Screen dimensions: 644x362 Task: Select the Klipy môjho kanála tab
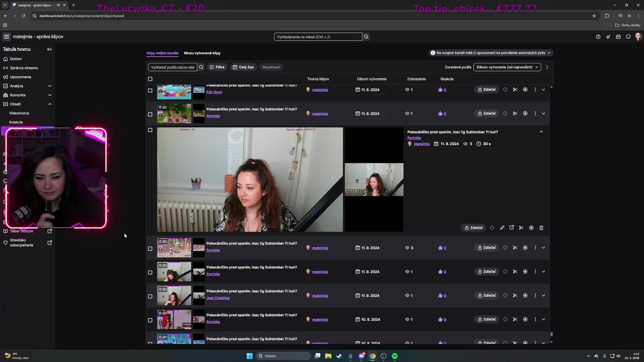(x=163, y=53)
